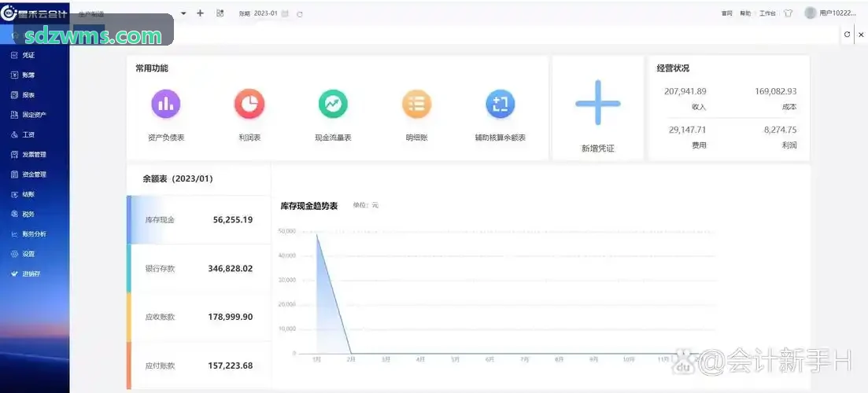
Task: Expand the company name dropdown arrow
Action: point(183,13)
